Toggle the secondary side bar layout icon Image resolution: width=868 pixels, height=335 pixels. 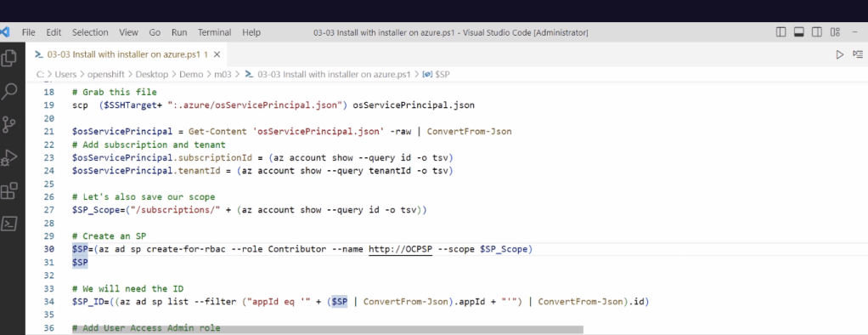[816, 32]
